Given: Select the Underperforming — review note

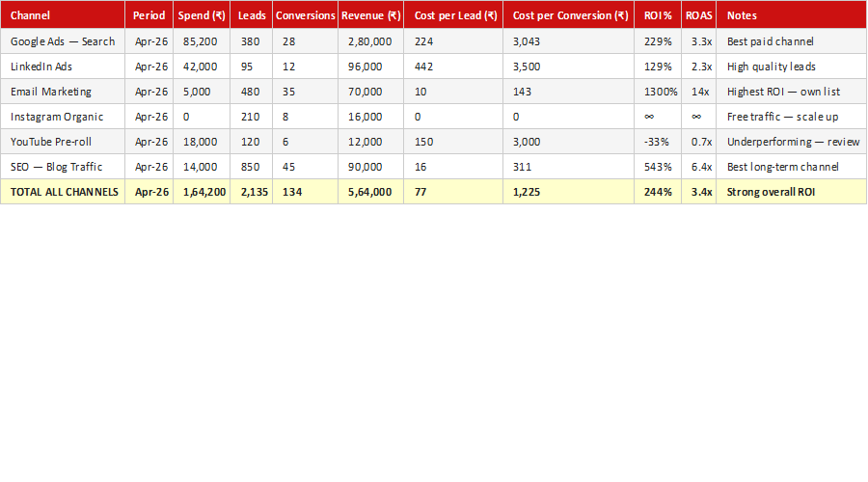Looking at the screenshot, I should tap(792, 142).
